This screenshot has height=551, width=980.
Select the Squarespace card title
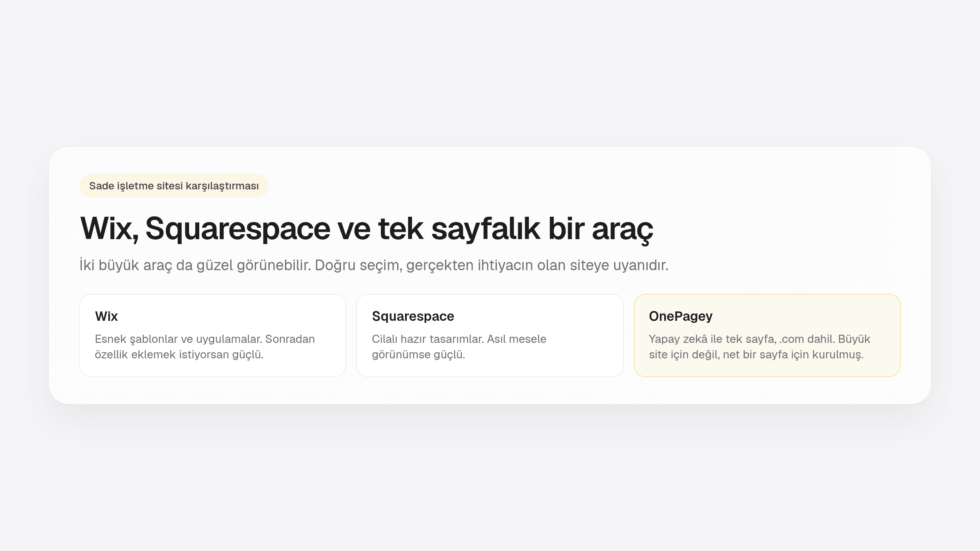pos(413,316)
